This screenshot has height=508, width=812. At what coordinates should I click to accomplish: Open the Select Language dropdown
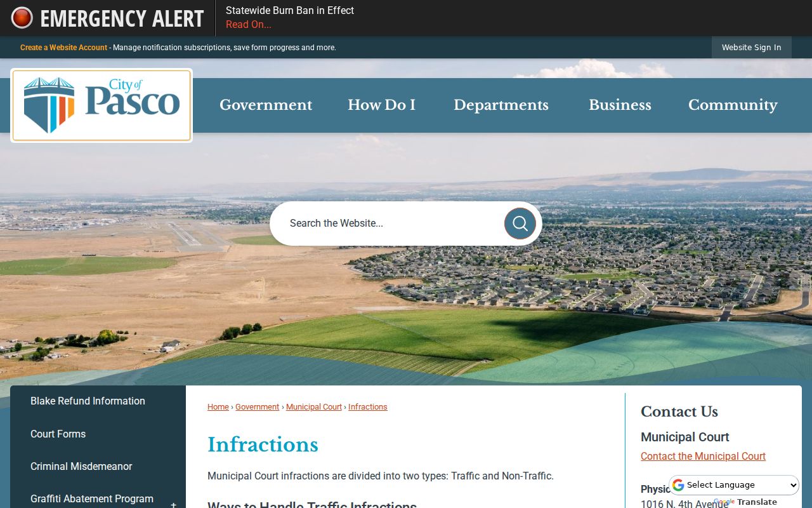point(734,485)
